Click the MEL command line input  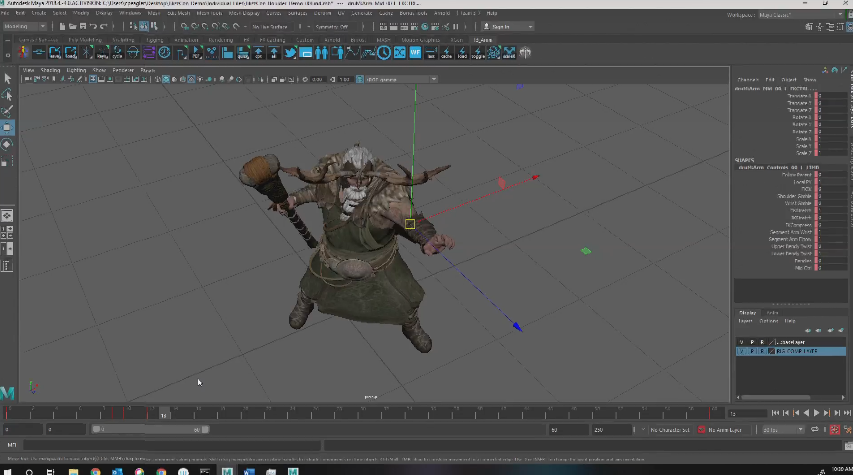click(172, 445)
